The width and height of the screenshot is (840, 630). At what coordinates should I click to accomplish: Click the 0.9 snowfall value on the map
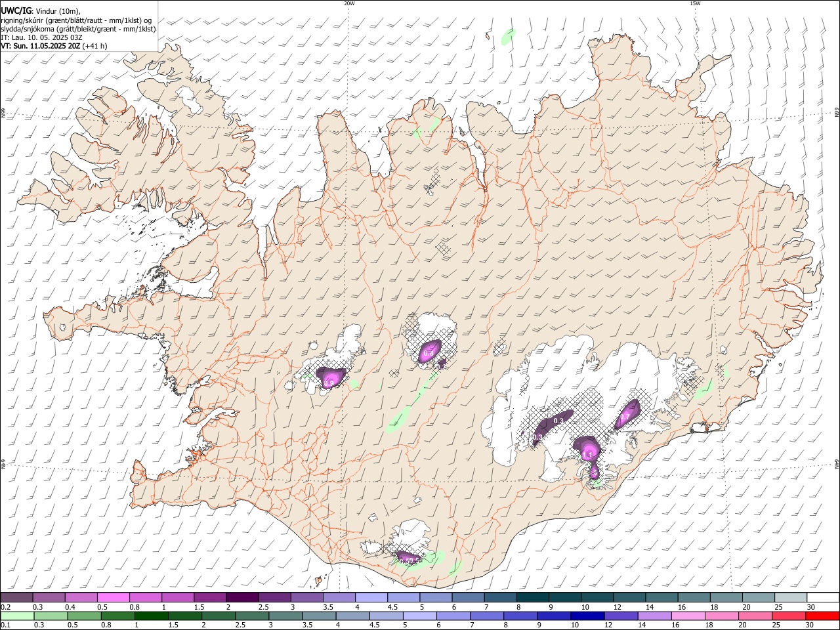329,383
